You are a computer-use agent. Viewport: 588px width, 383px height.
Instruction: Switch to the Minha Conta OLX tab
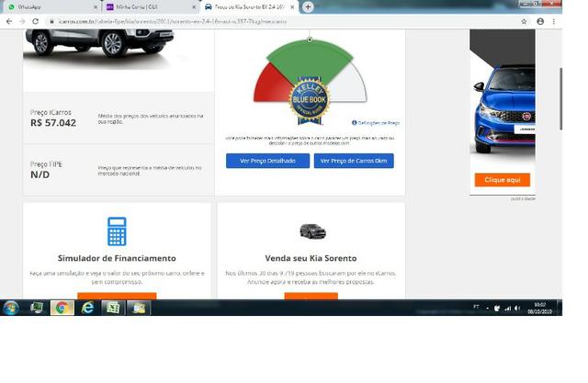click(150, 6)
